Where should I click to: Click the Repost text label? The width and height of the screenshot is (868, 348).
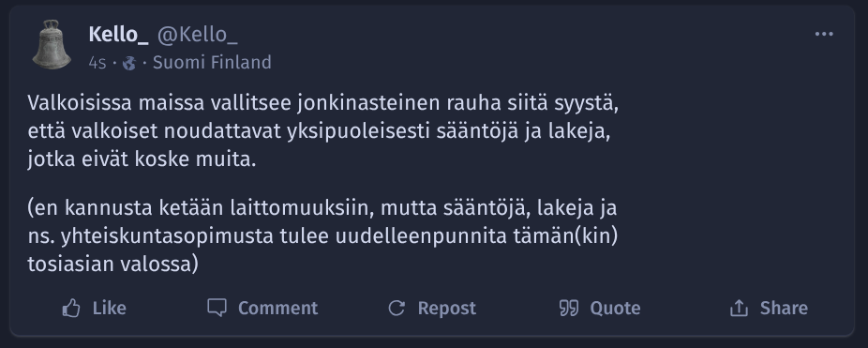click(x=447, y=308)
